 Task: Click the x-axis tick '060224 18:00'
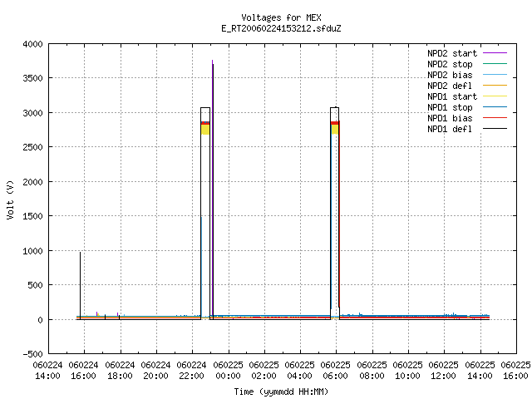tap(120, 371)
